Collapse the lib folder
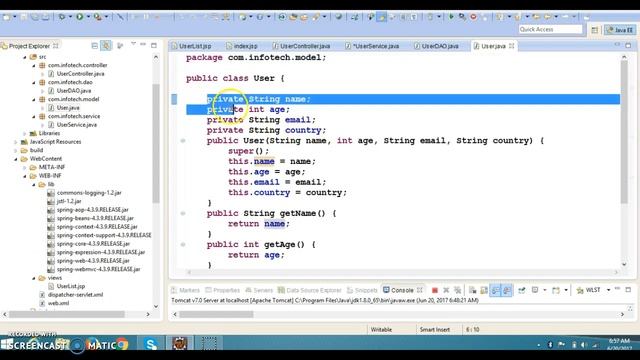 coord(34,184)
